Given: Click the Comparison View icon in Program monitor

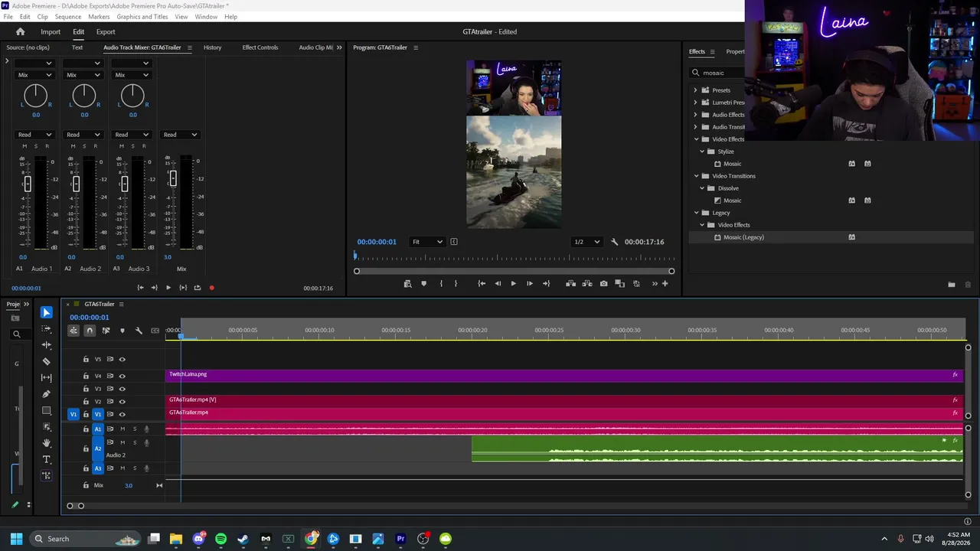Looking at the screenshot, I should pyautogui.click(x=620, y=284).
